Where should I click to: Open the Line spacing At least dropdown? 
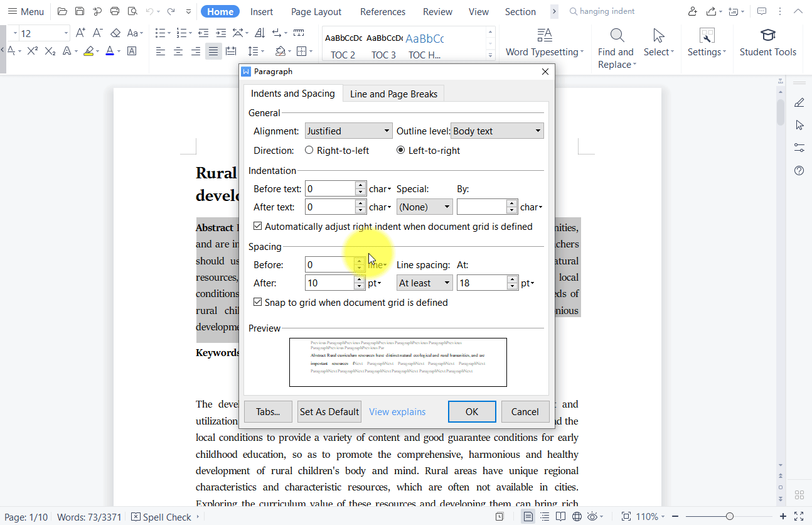click(425, 283)
